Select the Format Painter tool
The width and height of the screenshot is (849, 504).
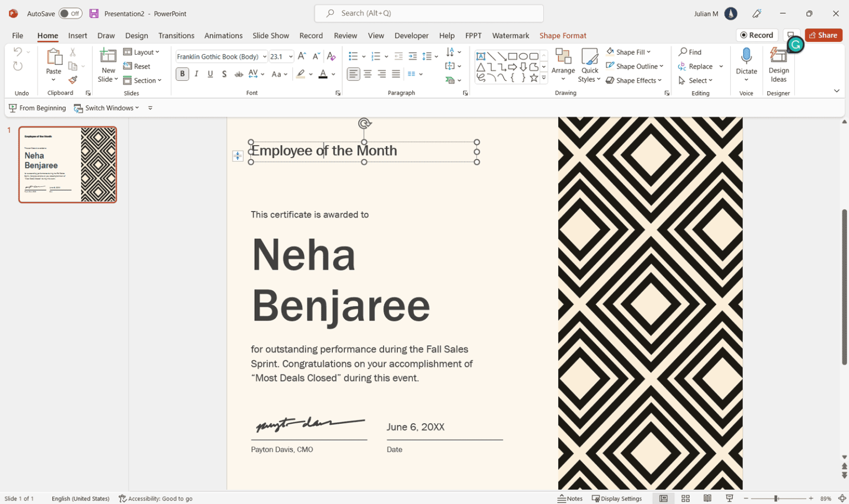[x=74, y=80]
